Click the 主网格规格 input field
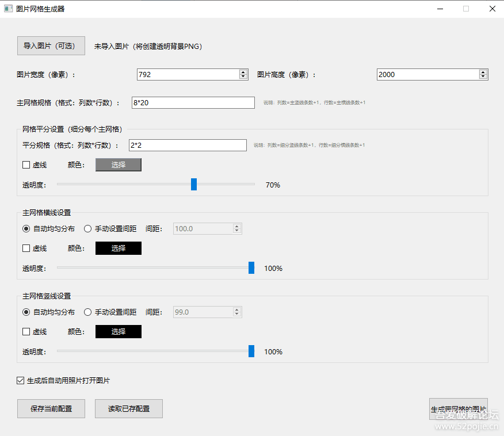This screenshot has width=504, height=436. 193,102
